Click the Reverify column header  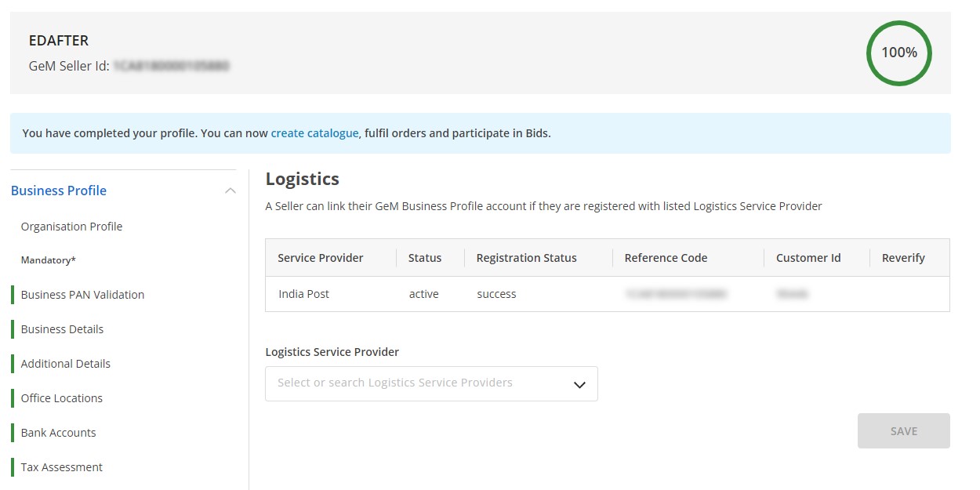tap(903, 258)
